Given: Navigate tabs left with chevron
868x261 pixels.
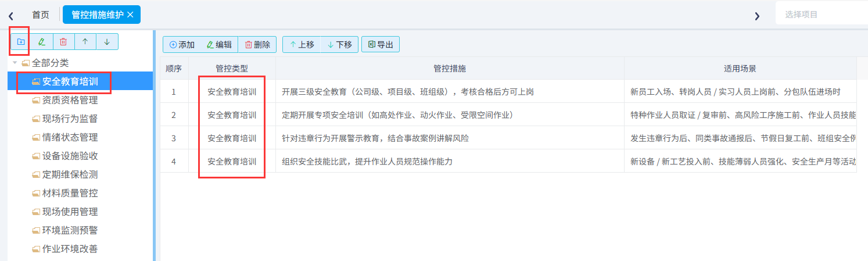Looking at the screenshot, I should point(11,16).
